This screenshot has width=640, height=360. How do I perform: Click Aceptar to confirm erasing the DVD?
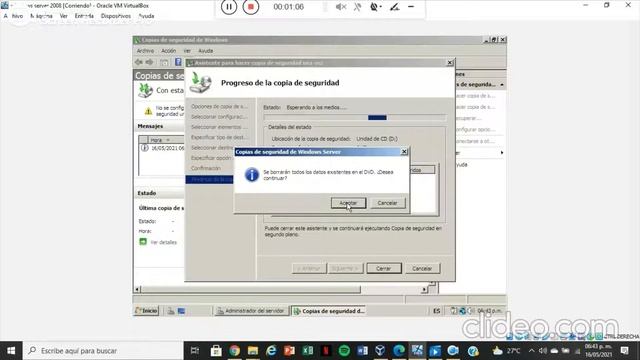[x=348, y=203]
